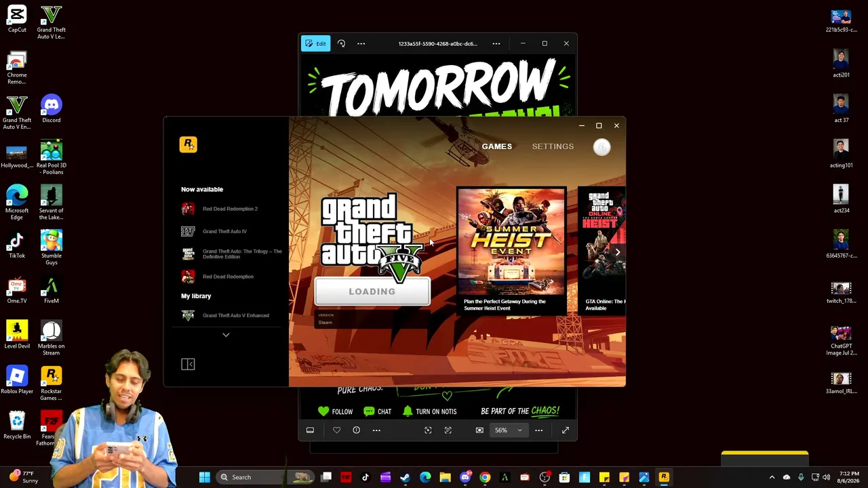Open the Microsoft Edge desktop shortcut
Screen dimensions: 868x488
coord(17,203)
